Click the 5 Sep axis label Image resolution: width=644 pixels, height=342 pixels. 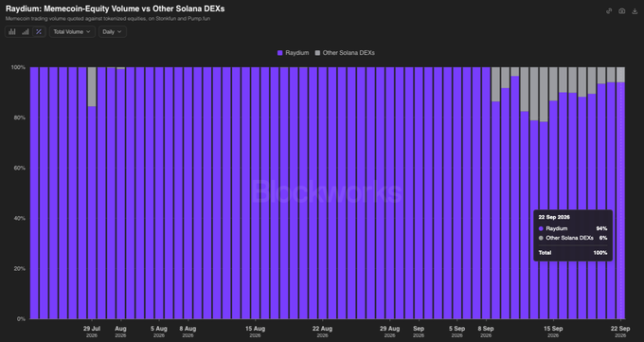[457, 332]
